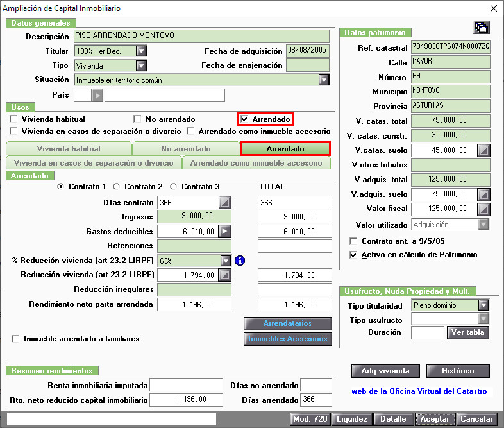Select Contrato 2 radio button
This screenshot has width=504, height=428.
pyautogui.click(x=116, y=187)
